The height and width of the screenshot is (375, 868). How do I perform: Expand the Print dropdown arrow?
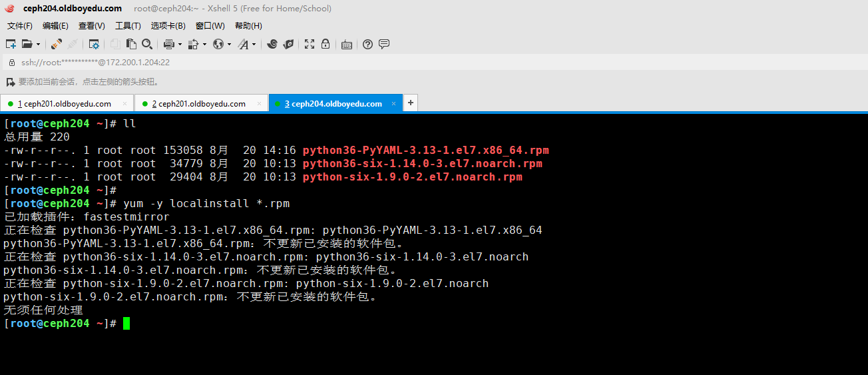[x=180, y=45]
